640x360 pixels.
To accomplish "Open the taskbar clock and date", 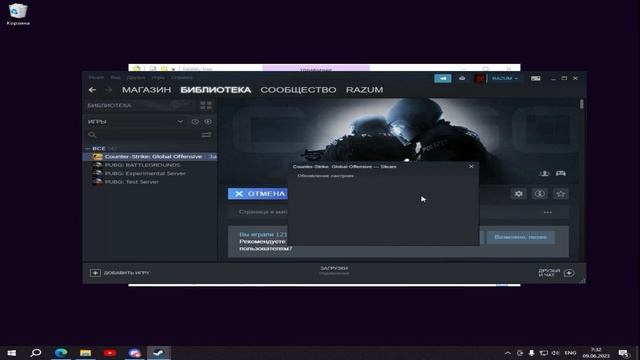I will tap(596, 353).
